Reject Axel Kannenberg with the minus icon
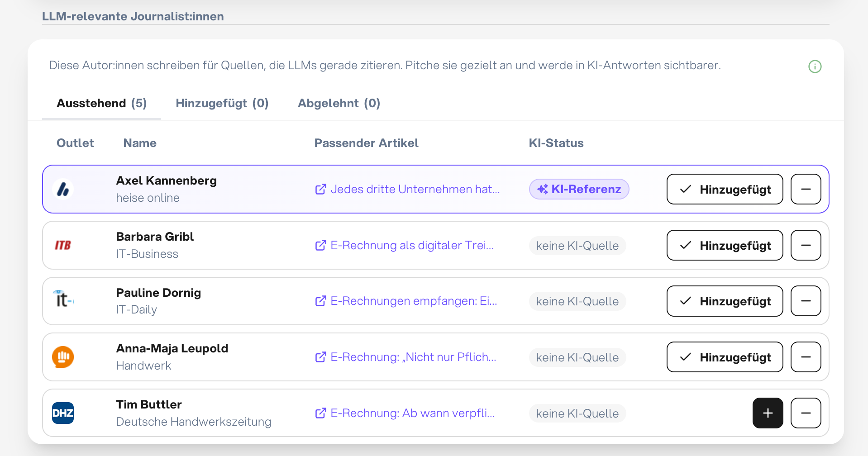Image resolution: width=868 pixels, height=456 pixels. tap(806, 189)
